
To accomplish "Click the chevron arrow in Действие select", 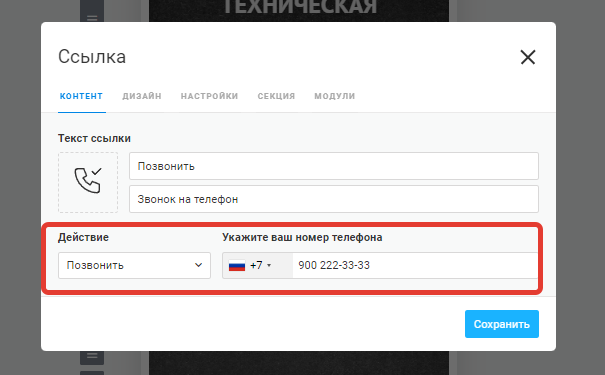I will (198, 265).
